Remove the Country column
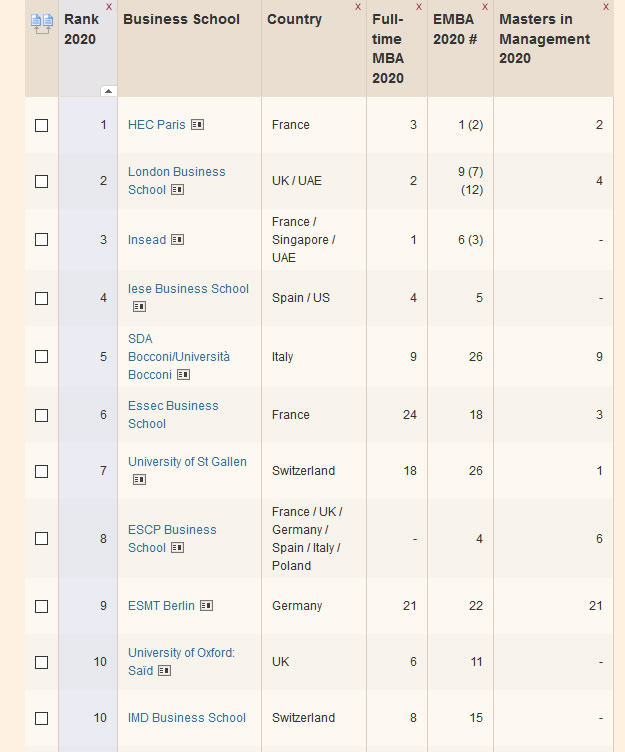 (x=358, y=7)
